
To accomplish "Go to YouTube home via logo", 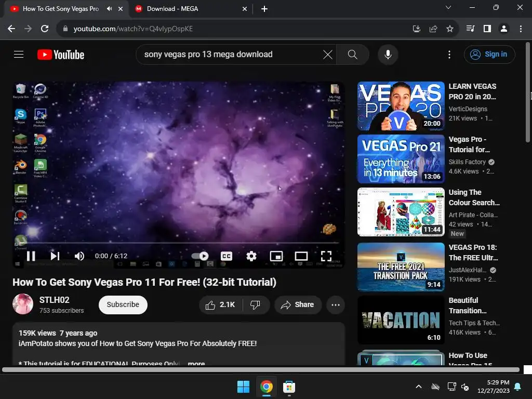I will click(61, 55).
